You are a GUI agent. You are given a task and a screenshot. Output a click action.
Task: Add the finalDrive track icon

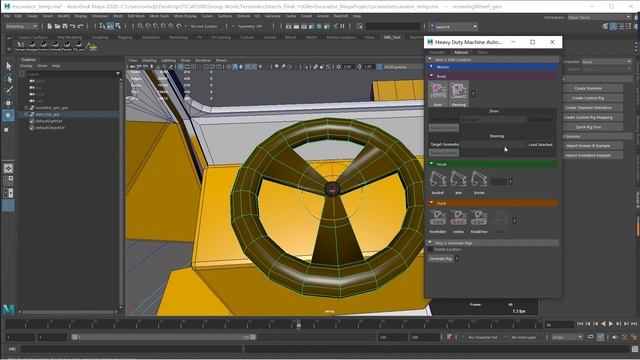pos(479,221)
